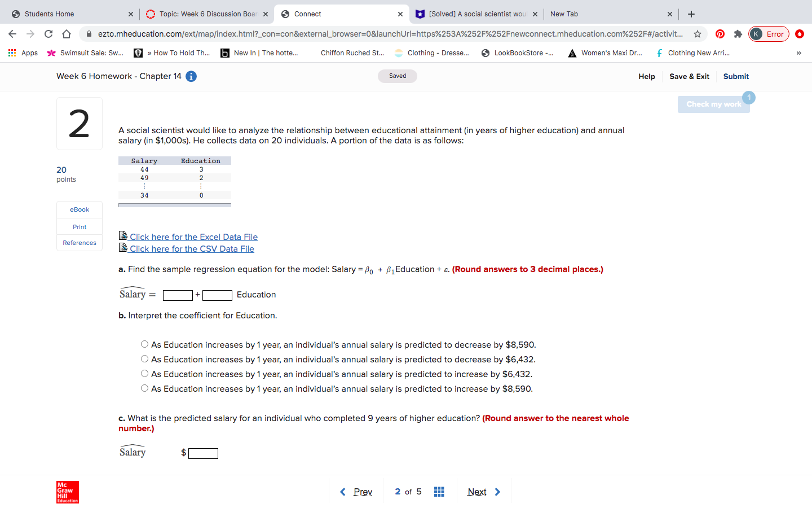Open the eBook resource

(x=80, y=209)
